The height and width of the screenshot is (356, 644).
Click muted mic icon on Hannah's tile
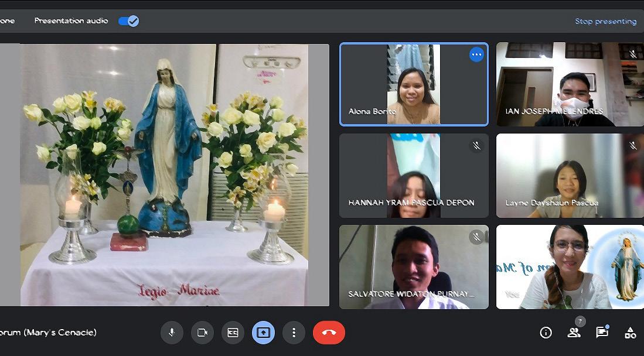[476, 145]
